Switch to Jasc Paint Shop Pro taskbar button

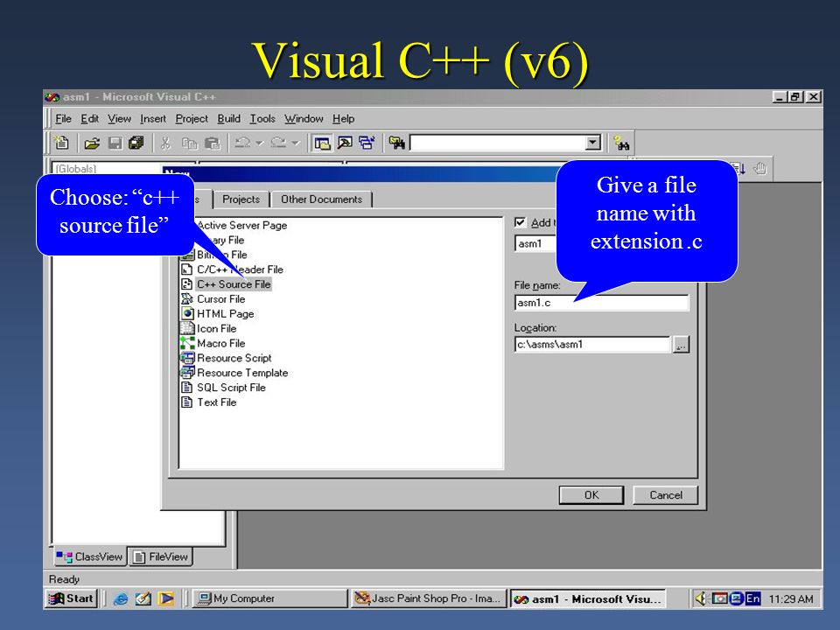pos(428,598)
